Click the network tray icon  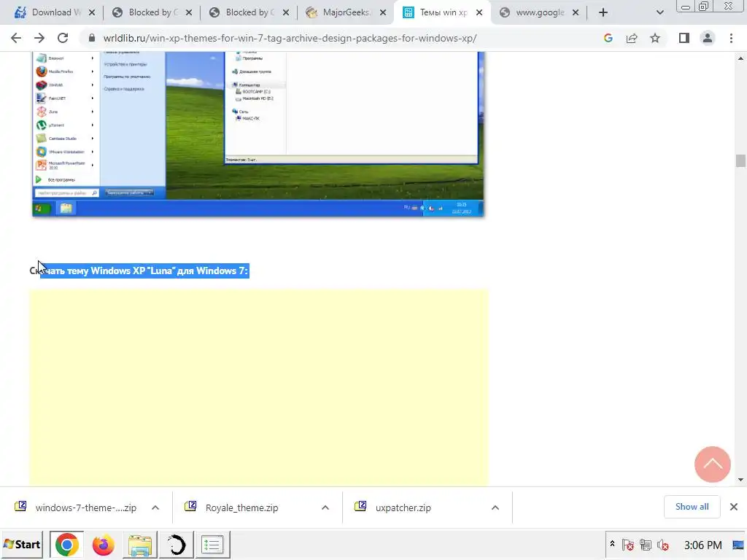646,544
